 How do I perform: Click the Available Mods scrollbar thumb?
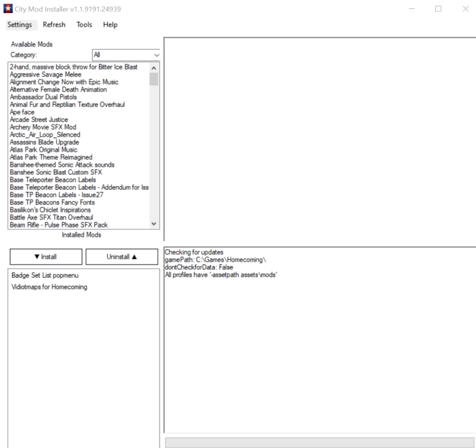coord(154,79)
